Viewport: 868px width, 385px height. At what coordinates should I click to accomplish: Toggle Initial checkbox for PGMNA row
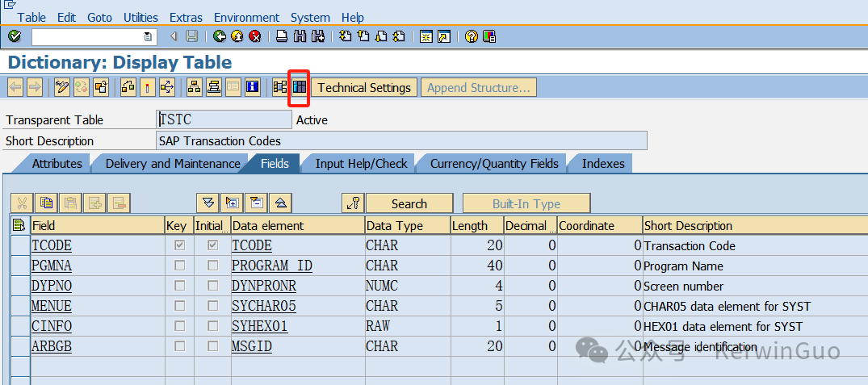point(212,266)
